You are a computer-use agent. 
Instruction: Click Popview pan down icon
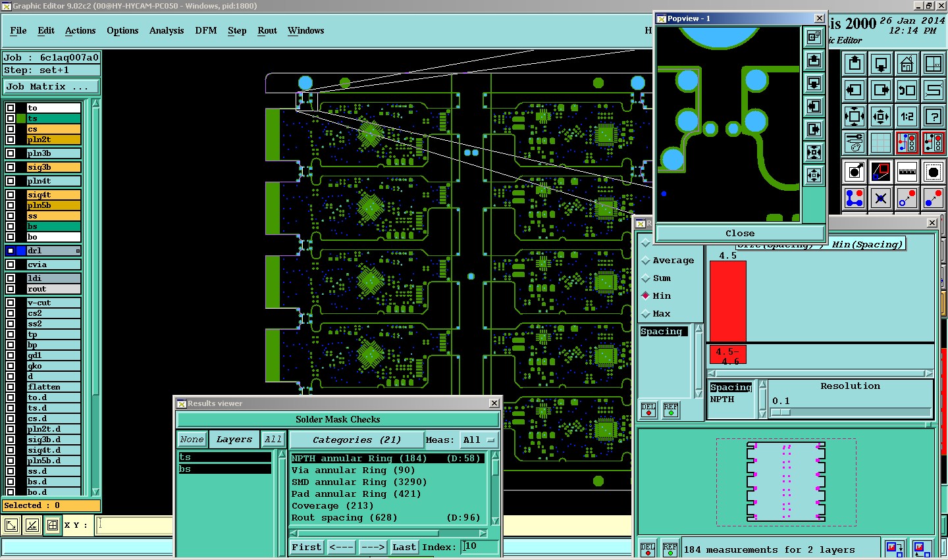pyautogui.click(x=814, y=84)
